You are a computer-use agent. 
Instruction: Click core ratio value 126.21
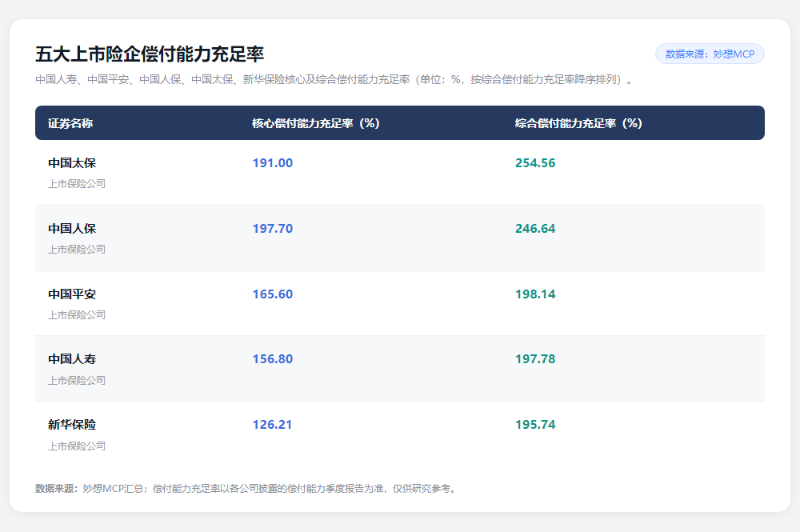click(x=272, y=425)
